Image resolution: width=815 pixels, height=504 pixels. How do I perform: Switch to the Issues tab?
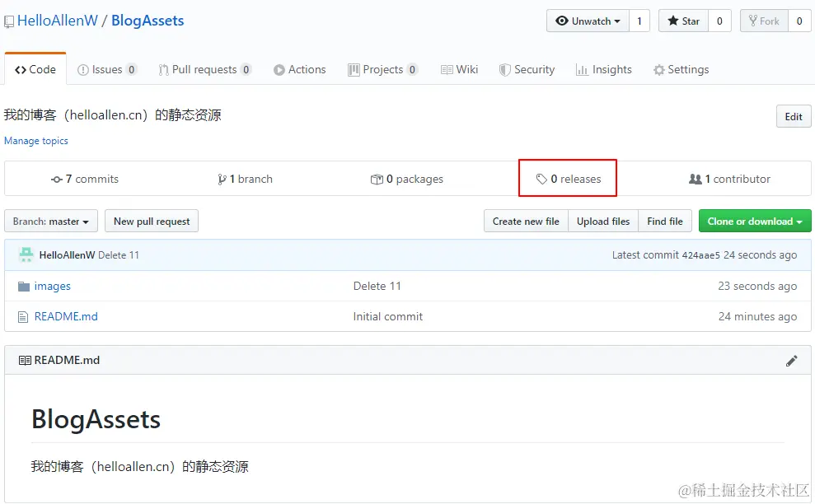(107, 69)
